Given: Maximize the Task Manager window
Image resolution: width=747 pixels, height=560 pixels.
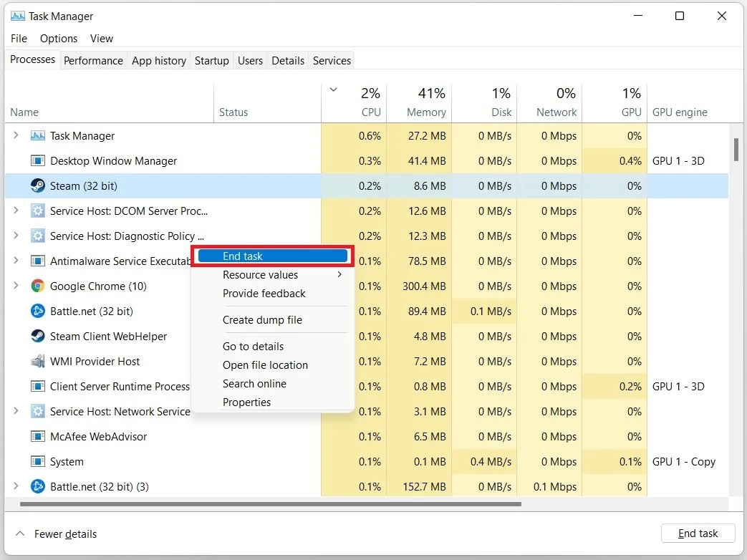Looking at the screenshot, I should click(680, 16).
